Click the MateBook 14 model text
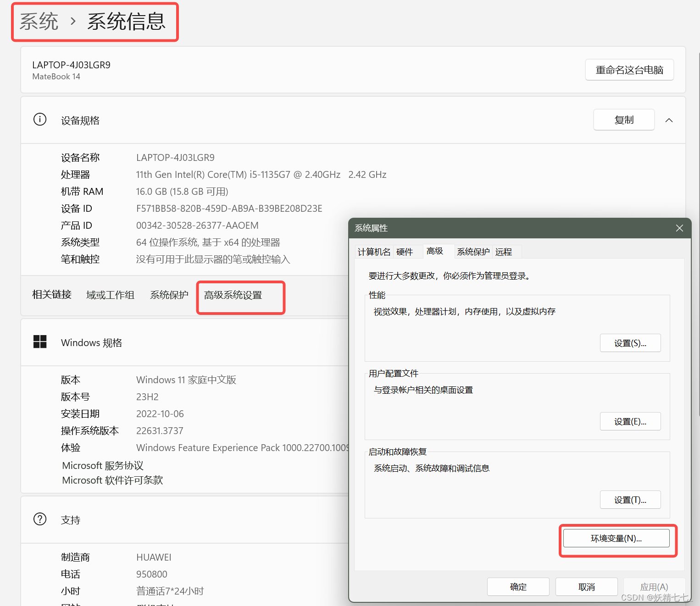The image size is (700, 606). pyautogui.click(x=56, y=77)
